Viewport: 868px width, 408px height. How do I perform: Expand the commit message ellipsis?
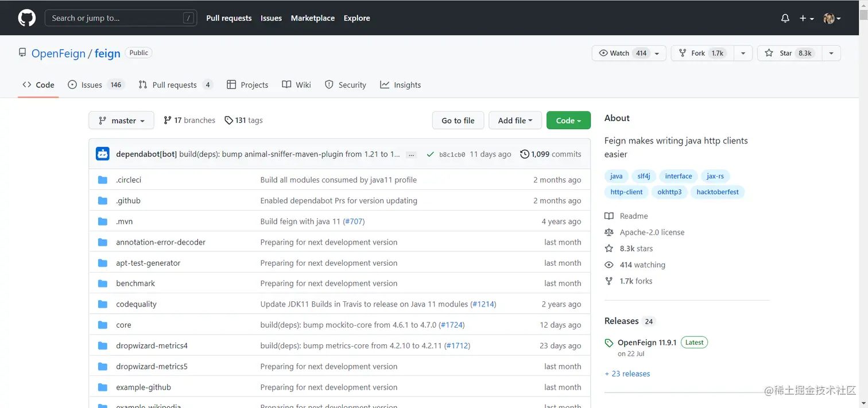(411, 154)
